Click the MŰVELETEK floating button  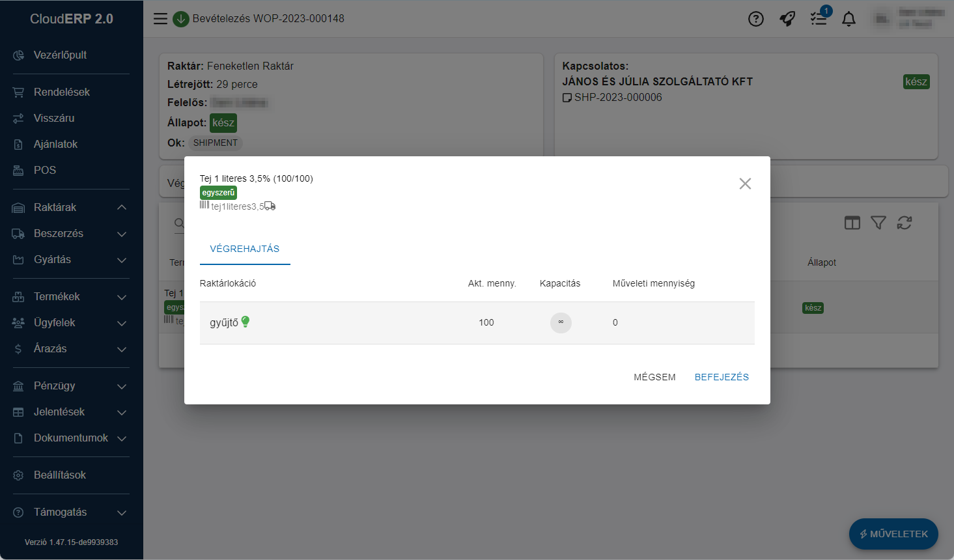pos(893,534)
